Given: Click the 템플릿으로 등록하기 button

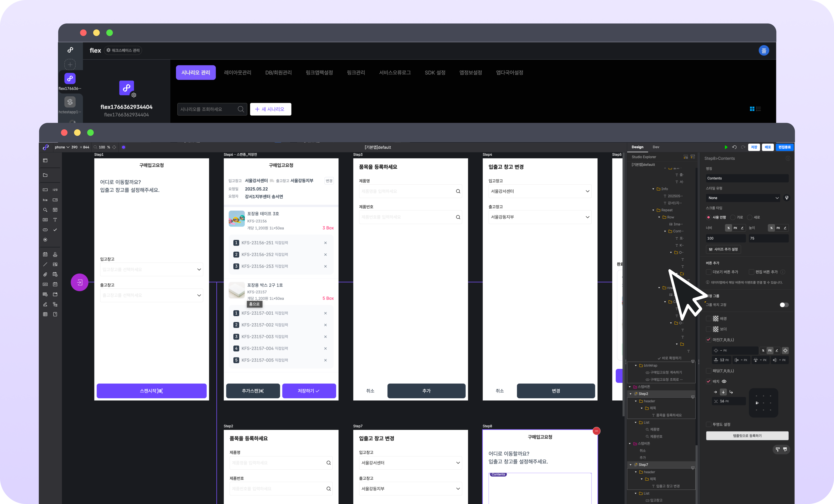Looking at the screenshot, I should click(x=747, y=436).
